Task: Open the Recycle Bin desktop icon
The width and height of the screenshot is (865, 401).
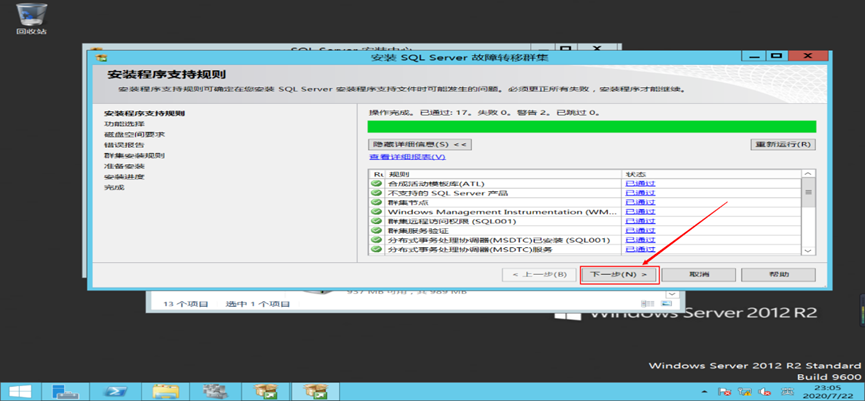Action: point(31,19)
